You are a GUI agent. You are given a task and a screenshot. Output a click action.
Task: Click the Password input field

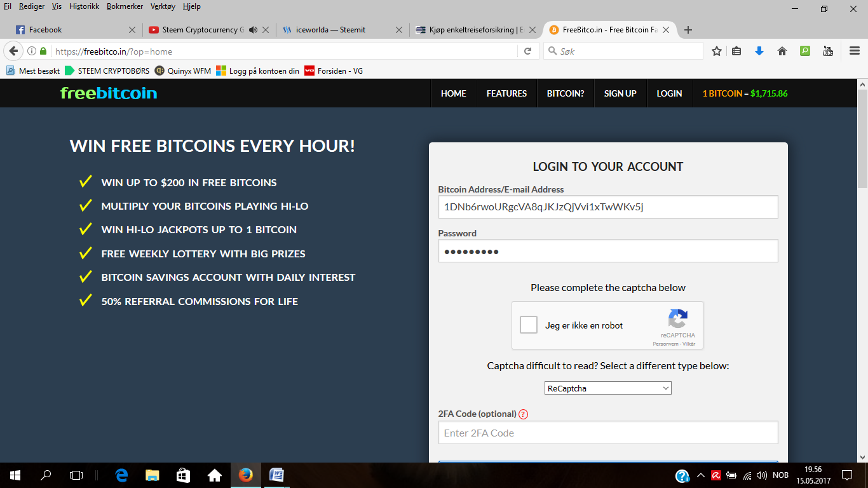(608, 250)
